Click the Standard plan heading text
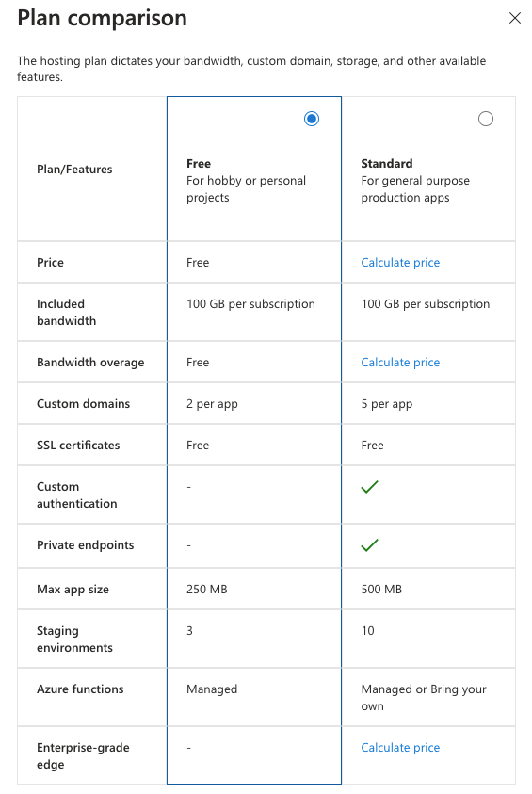 [x=387, y=164]
